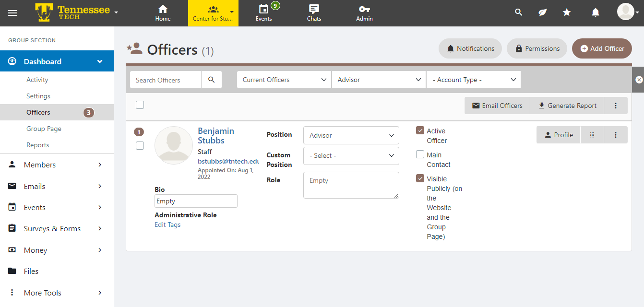Click into the Search Officers field
Screen dimensions: 644x307
pyautogui.click(x=166, y=80)
